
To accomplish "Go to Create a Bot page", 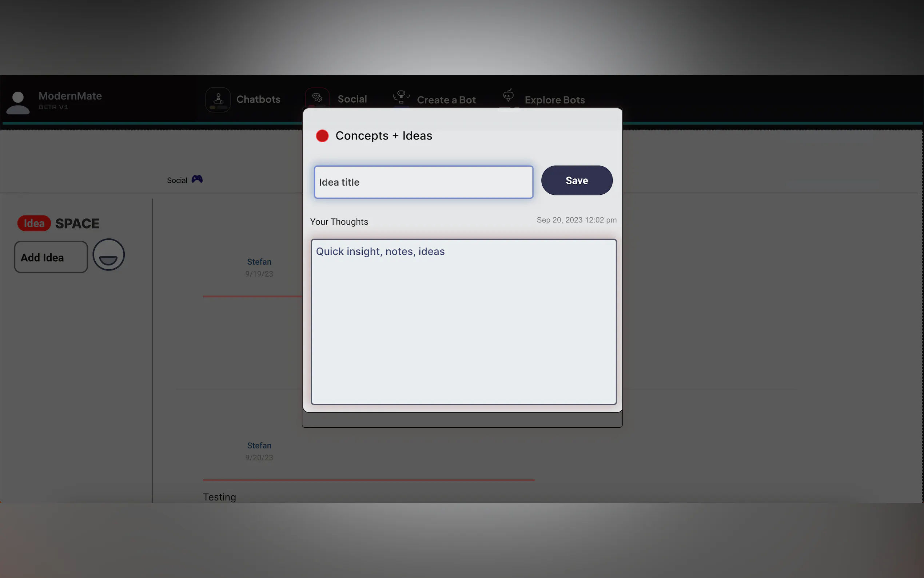I will (446, 100).
